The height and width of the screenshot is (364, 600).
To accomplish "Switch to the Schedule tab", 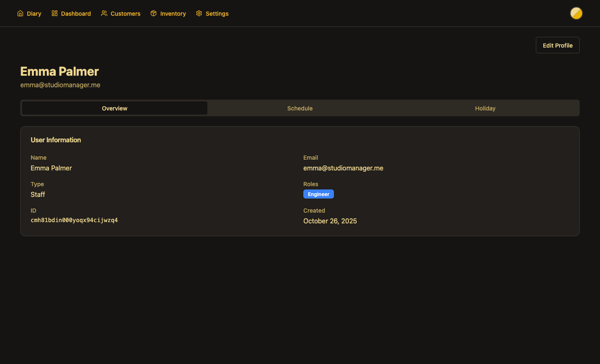I will tap(300, 108).
